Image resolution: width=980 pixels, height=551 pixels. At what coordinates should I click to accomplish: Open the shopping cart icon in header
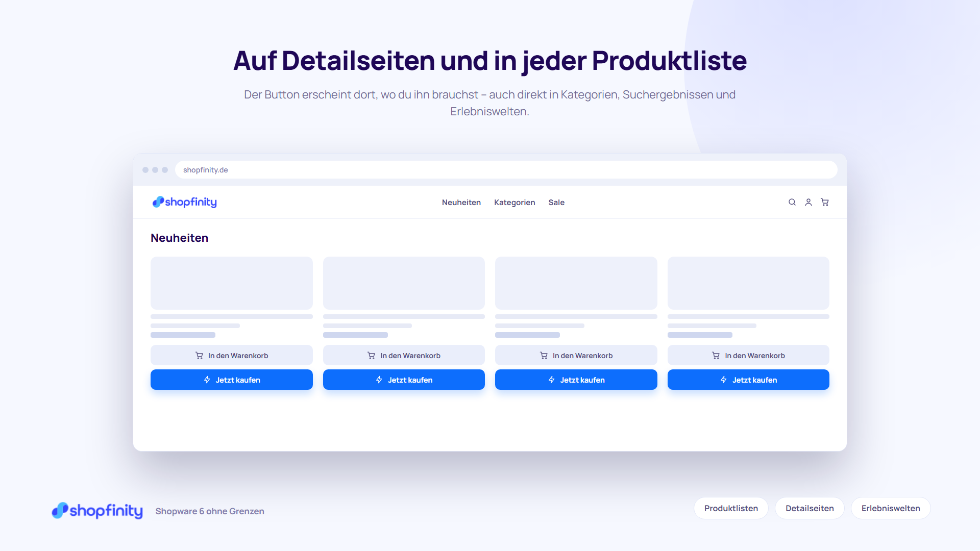pos(825,202)
